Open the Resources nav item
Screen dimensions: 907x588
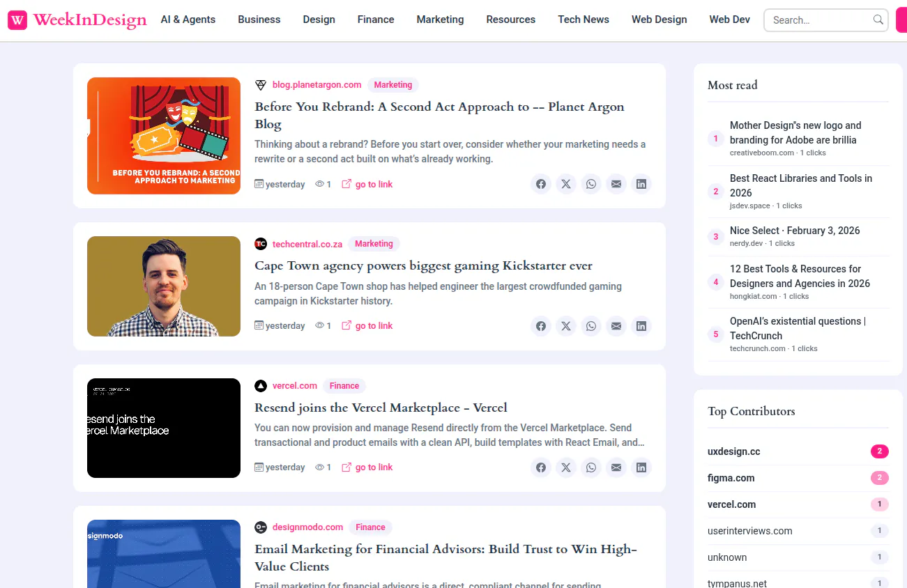click(x=511, y=20)
